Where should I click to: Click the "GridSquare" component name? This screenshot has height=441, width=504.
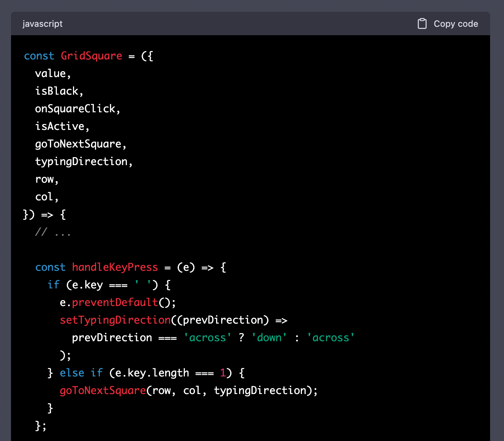click(91, 56)
